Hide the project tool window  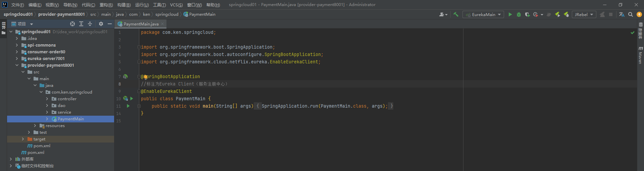(x=109, y=24)
